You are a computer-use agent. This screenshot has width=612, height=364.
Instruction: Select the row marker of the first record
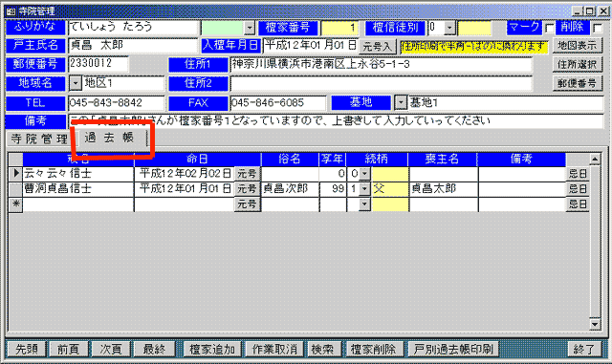15,174
